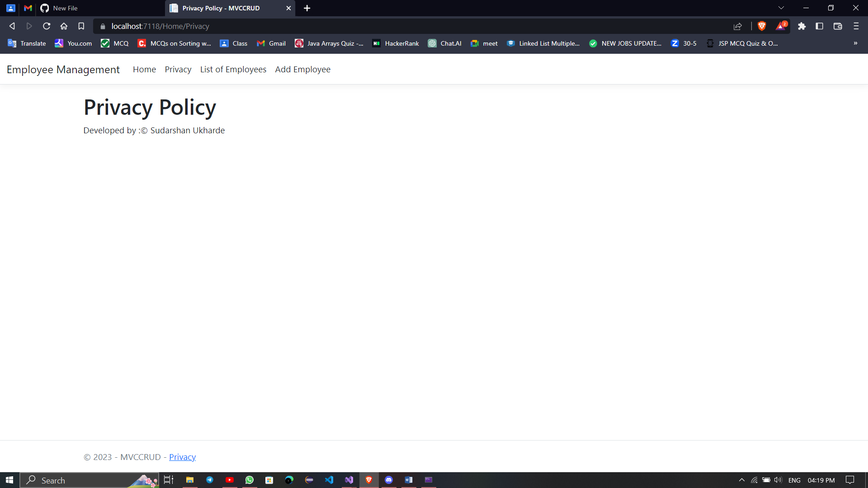The image size is (868, 488).
Task: Open the Task View taskbar icon
Action: click(x=169, y=480)
